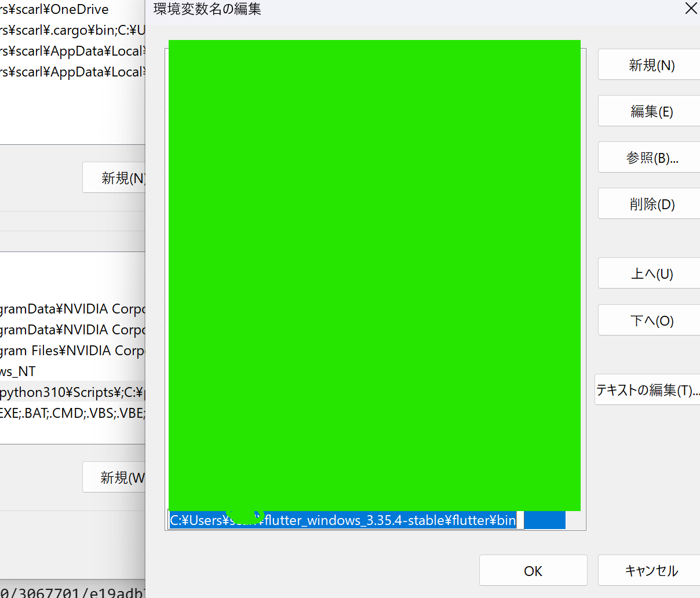Select the .BAT;.CMD;.VBS row behind
The width and height of the screenshot is (700, 598).
(x=72, y=413)
